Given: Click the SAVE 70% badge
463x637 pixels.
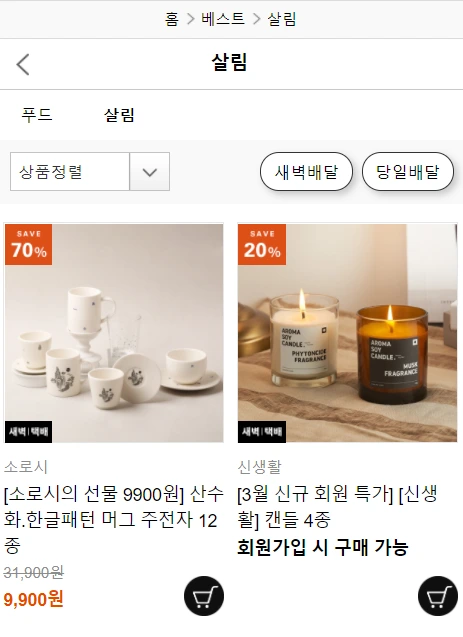Looking at the screenshot, I should pyautogui.click(x=28, y=245).
